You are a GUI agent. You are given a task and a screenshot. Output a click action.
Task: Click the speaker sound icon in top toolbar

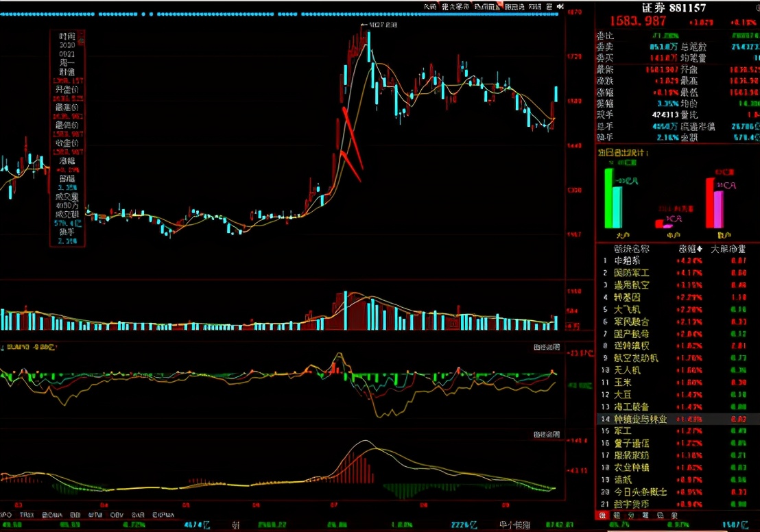pos(560,7)
